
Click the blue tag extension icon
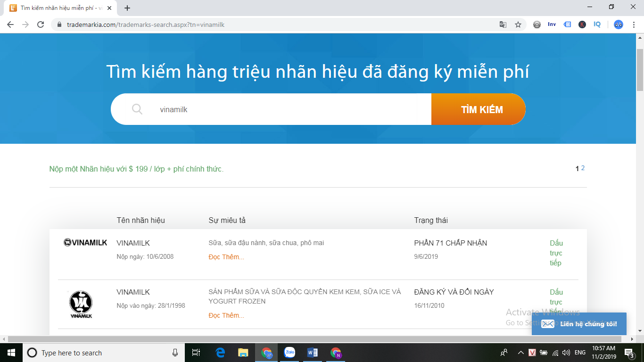click(568, 25)
